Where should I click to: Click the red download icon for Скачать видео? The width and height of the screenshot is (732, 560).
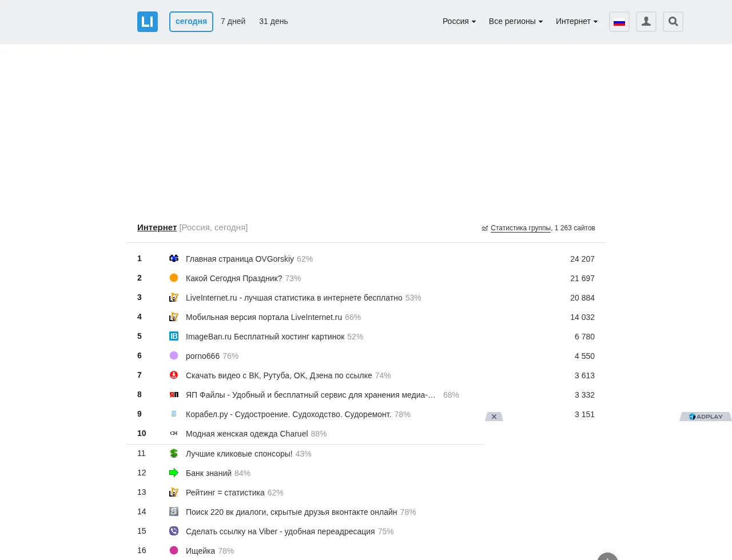174,375
